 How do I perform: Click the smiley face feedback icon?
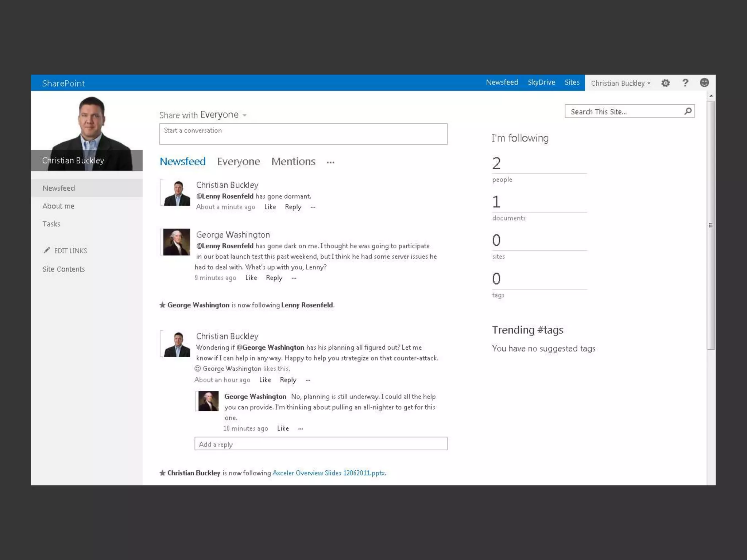704,83
